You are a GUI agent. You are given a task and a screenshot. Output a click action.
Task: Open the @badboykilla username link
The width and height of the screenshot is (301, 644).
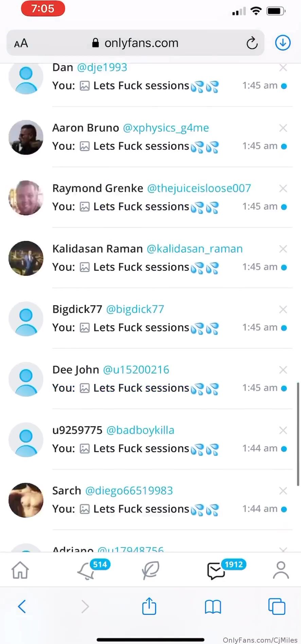click(x=140, y=430)
